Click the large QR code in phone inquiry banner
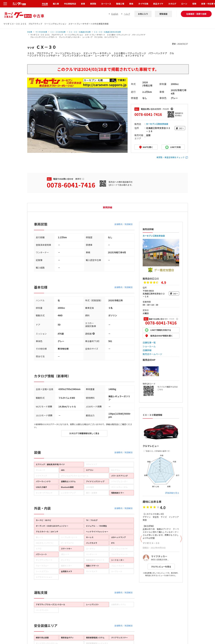Viewport: 215px width, 644px height. (x=103, y=184)
